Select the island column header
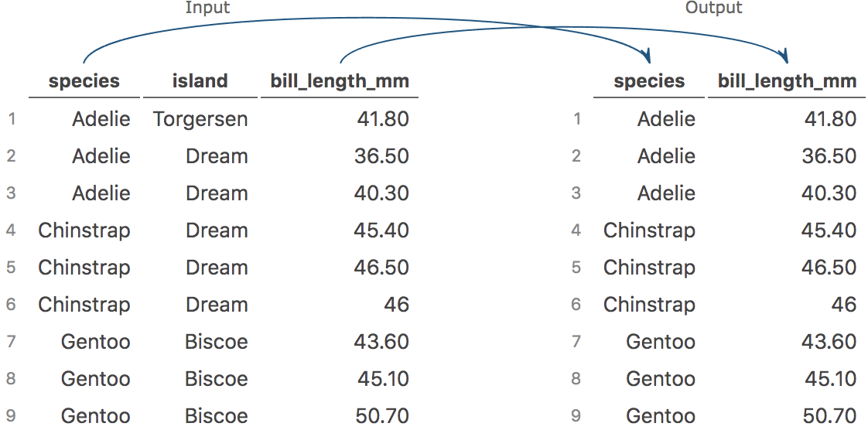This screenshot has width=868, height=430. tap(200, 81)
